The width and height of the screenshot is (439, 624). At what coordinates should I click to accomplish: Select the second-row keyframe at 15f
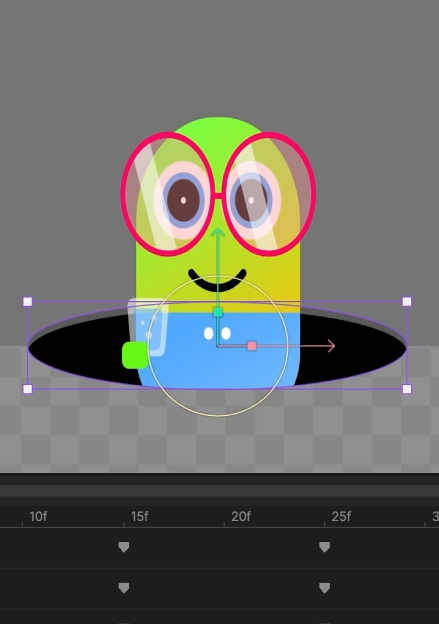tap(124, 588)
